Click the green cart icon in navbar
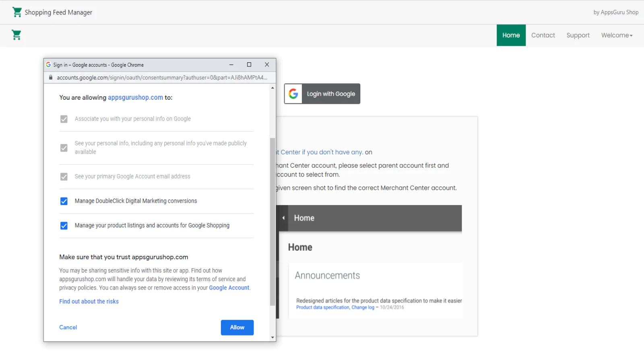This screenshot has height=362, width=644. [x=17, y=35]
